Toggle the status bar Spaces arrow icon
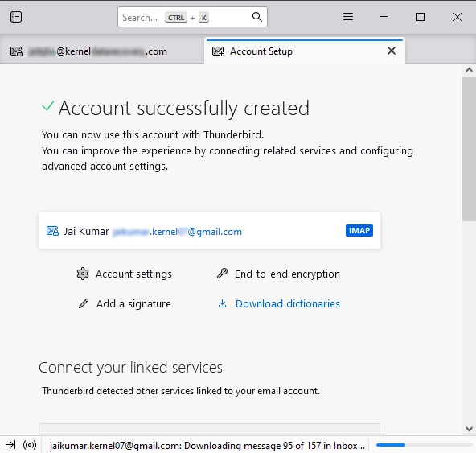The image size is (476, 453). pos(10,445)
